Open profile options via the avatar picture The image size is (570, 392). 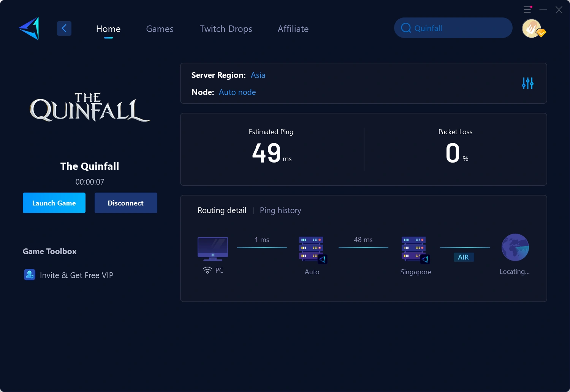[x=532, y=28]
